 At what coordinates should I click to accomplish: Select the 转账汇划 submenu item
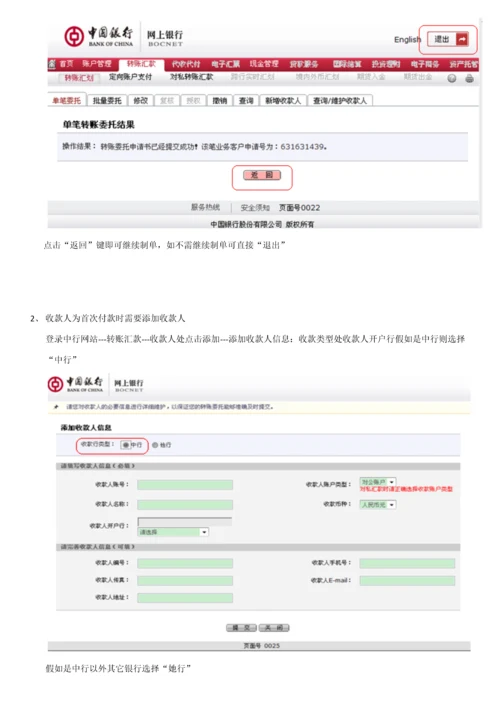(x=79, y=78)
